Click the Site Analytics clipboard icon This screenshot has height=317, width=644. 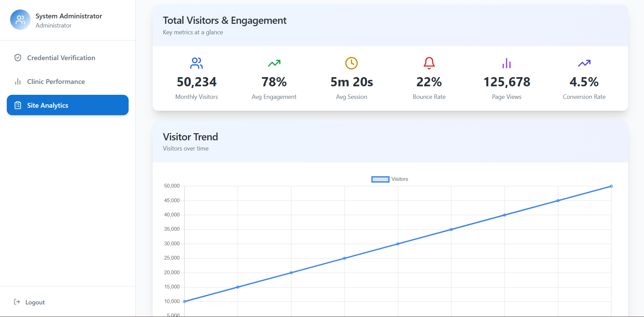[18, 105]
